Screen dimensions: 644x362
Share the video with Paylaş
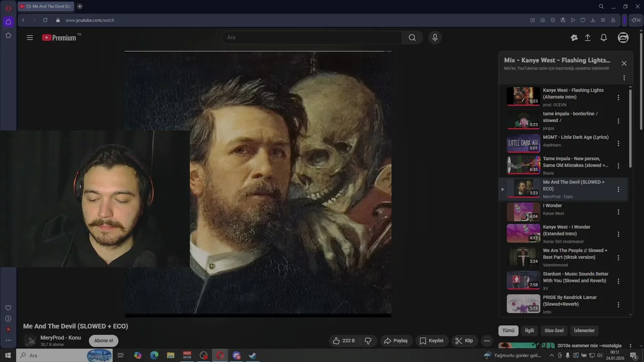(395, 341)
